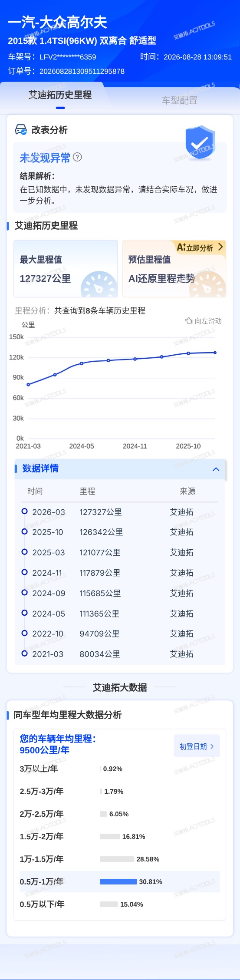Click the 94709公里 mileage cell
This screenshot has height=980, width=240.
tap(99, 634)
